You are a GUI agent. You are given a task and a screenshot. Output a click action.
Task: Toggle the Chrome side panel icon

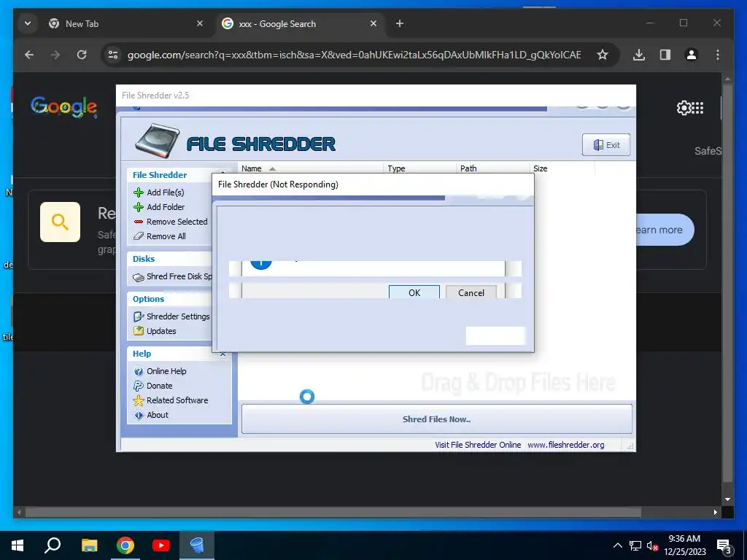tap(665, 55)
